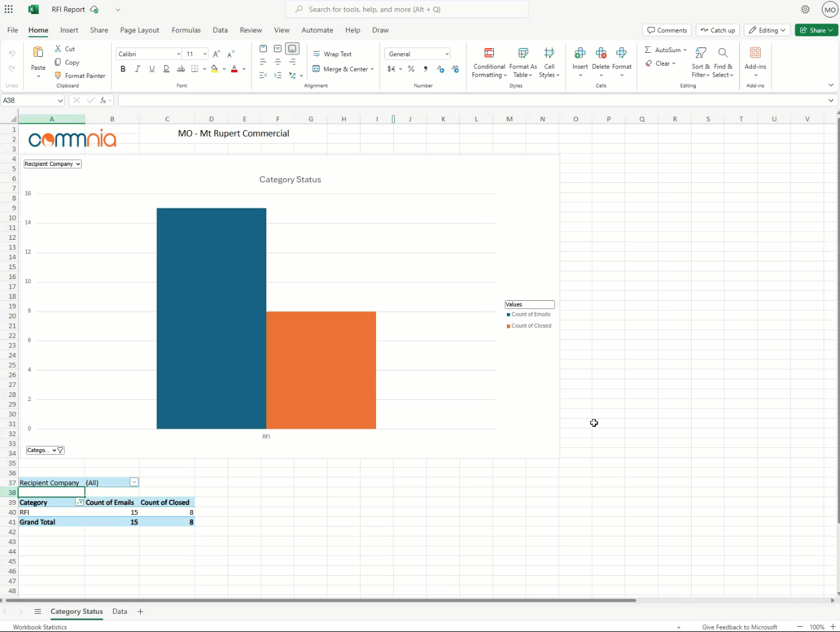Click the Catch up button
This screenshot has width=840, height=632.
point(718,30)
